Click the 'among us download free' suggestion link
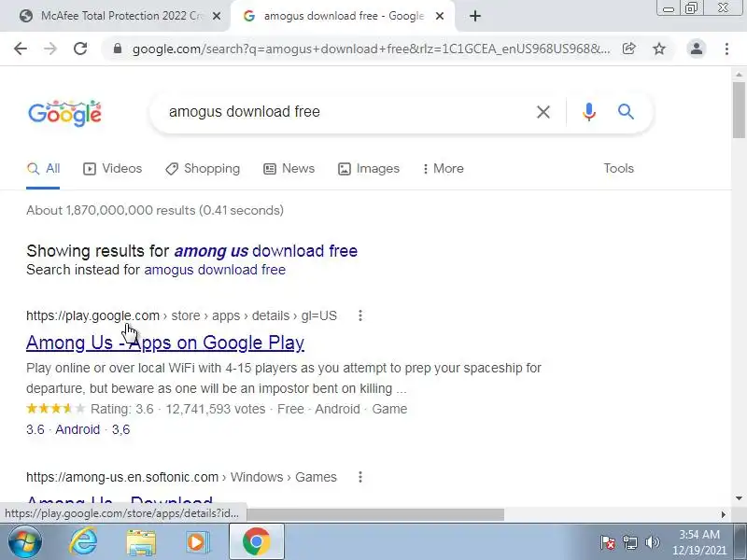This screenshot has height=560, width=747. click(266, 251)
